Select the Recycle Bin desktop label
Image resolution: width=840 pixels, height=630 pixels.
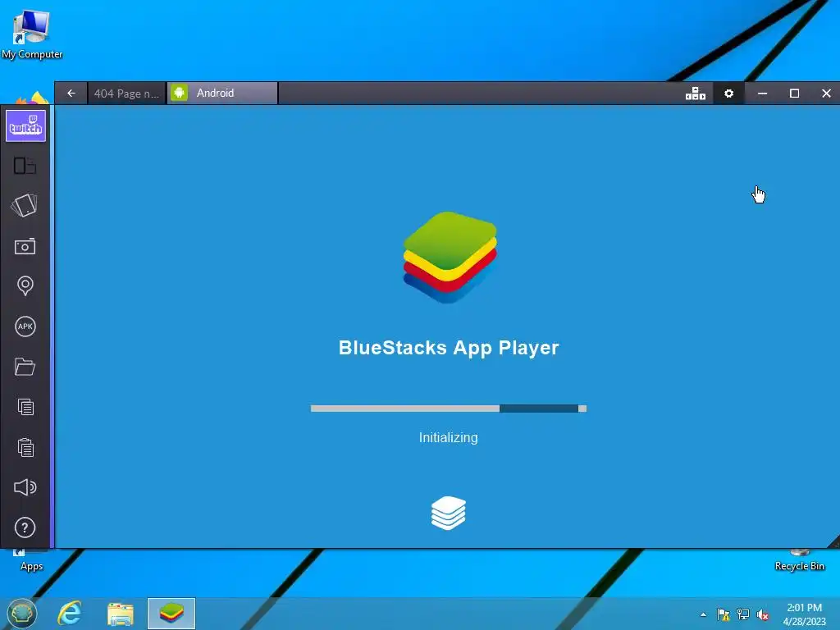[799, 566]
